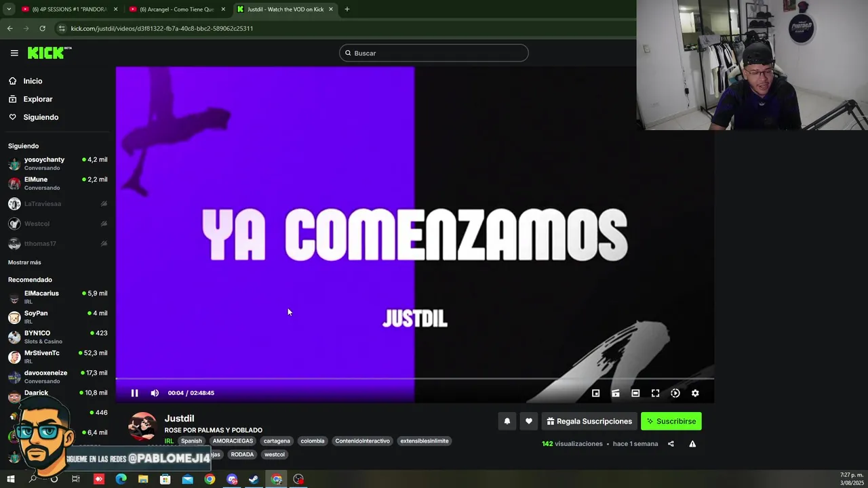
Task: Go back in browser history
Action: (x=9, y=28)
